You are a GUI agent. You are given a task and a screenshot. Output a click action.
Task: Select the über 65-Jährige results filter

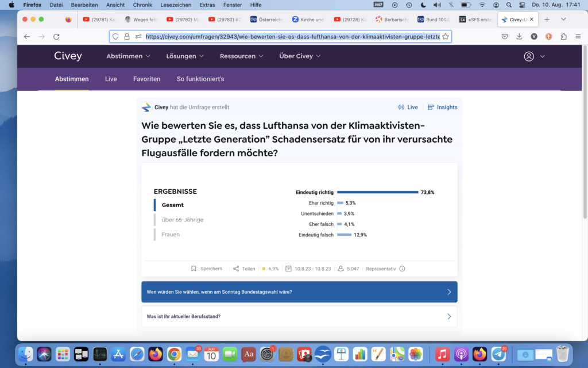183,220
